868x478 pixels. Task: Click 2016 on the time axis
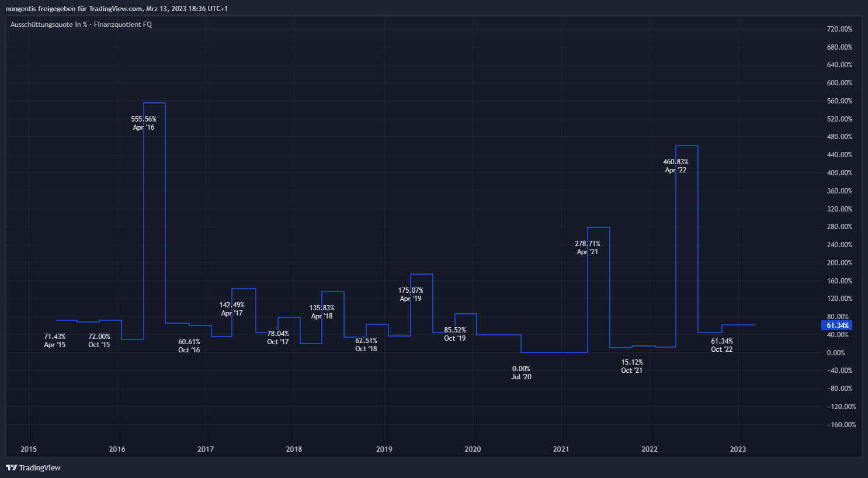(117, 449)
